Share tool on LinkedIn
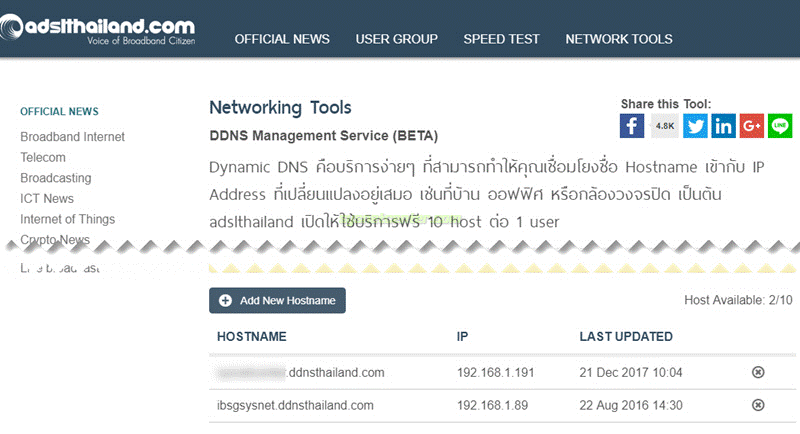 click(724, 126)
